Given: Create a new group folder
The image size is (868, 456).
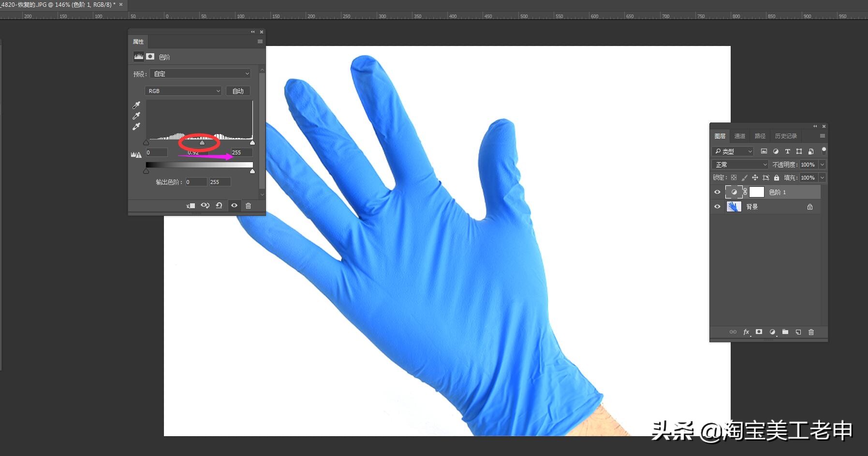Looking at the screenshot, I should 785,332.
